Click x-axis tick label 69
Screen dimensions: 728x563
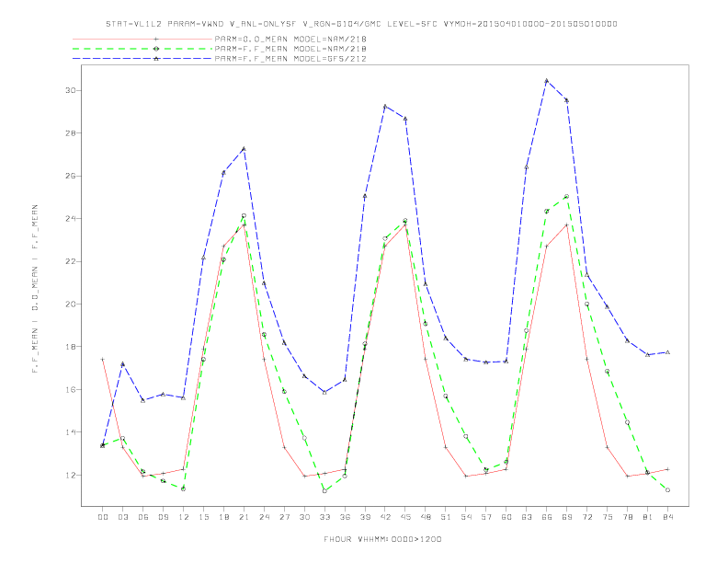click(x=567, y=517)
